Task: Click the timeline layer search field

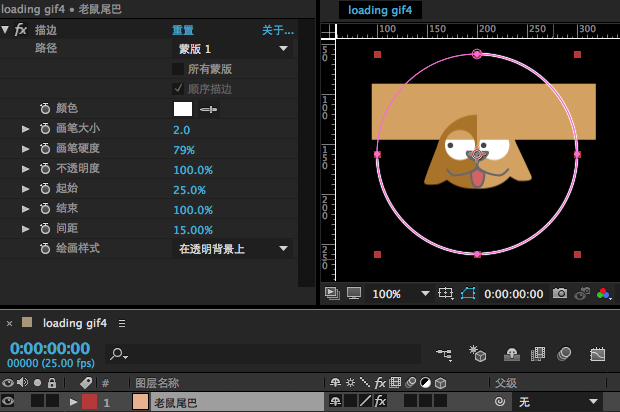Action: coord(263,354)
